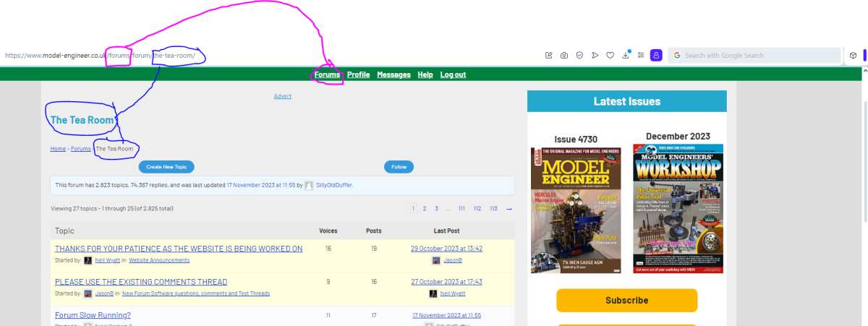
Task: Click the Latest Issues header banner
Action: pos(626,101)
